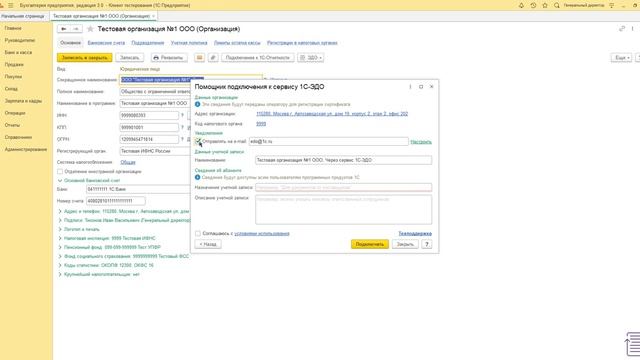The height and width of the screenshot is (360, 640).
Task: Open service menu icon beside user name
Action: [611, 5]
